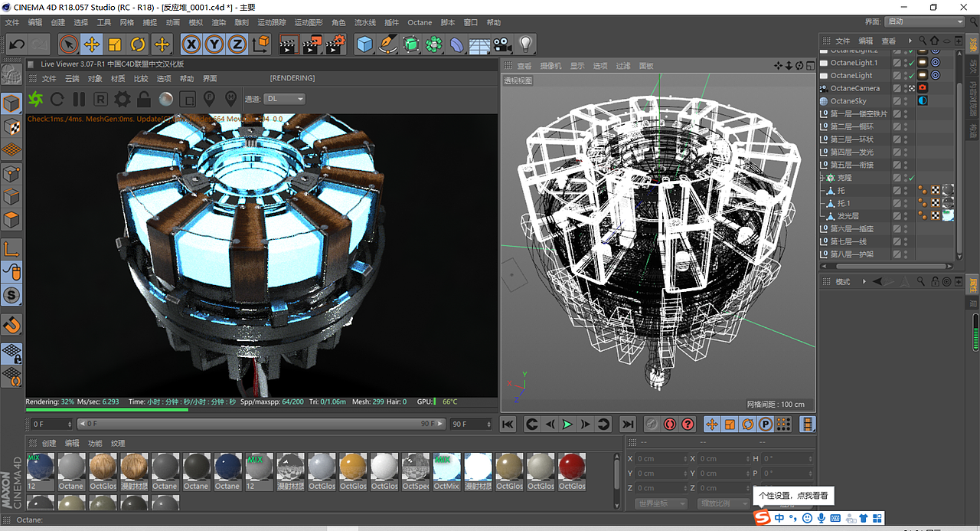
Task: Select the Rotate tool
Action: click(x=138, y=44)
